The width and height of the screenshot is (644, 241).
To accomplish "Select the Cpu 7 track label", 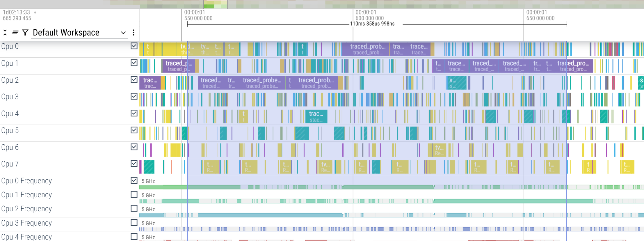I will 10,164.
